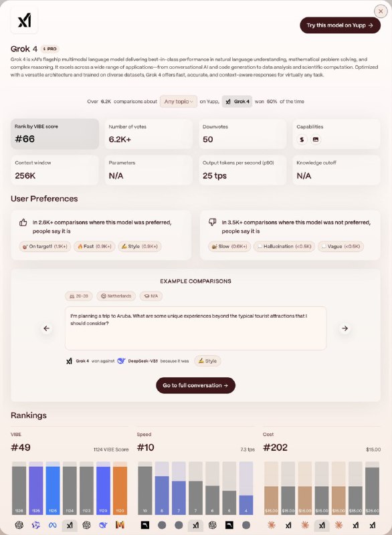Click the image capability icon

coord(316,139)
